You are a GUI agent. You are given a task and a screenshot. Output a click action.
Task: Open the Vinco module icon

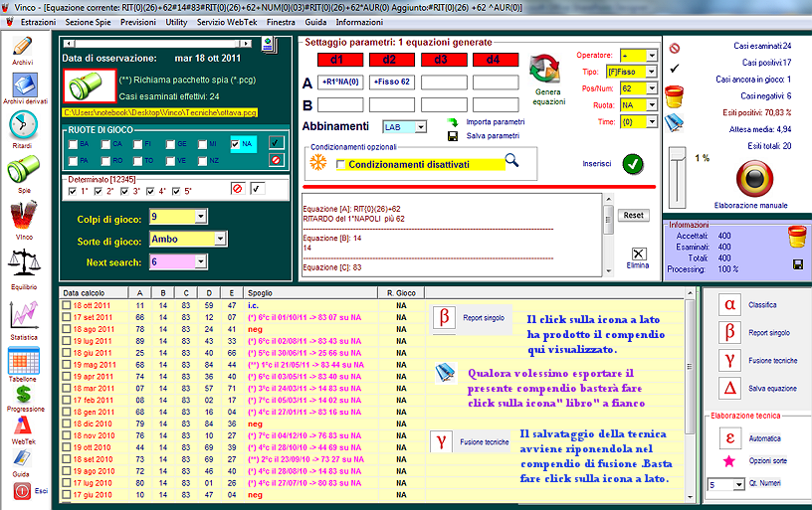click(x=23, y=216)
